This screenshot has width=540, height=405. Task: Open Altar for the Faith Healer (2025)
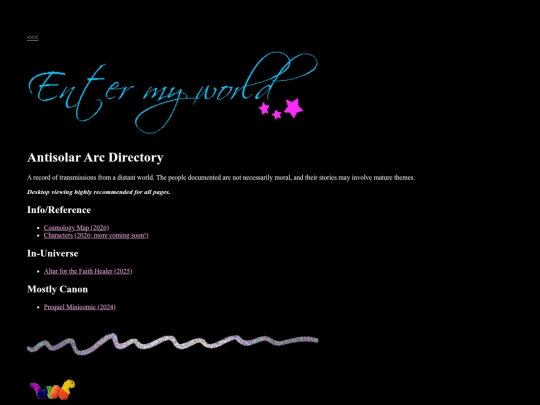coord(88,271)
